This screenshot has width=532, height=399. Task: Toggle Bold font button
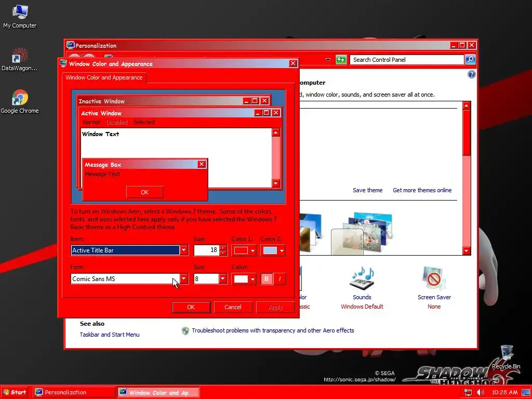[267, 279]
